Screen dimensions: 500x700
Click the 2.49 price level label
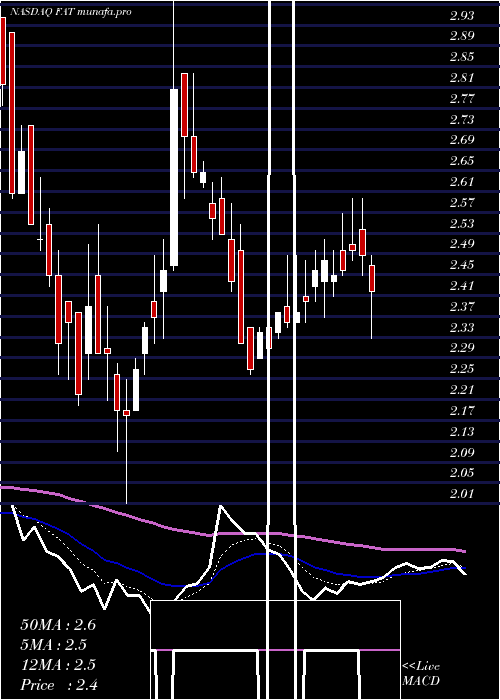tap(462, 244)
